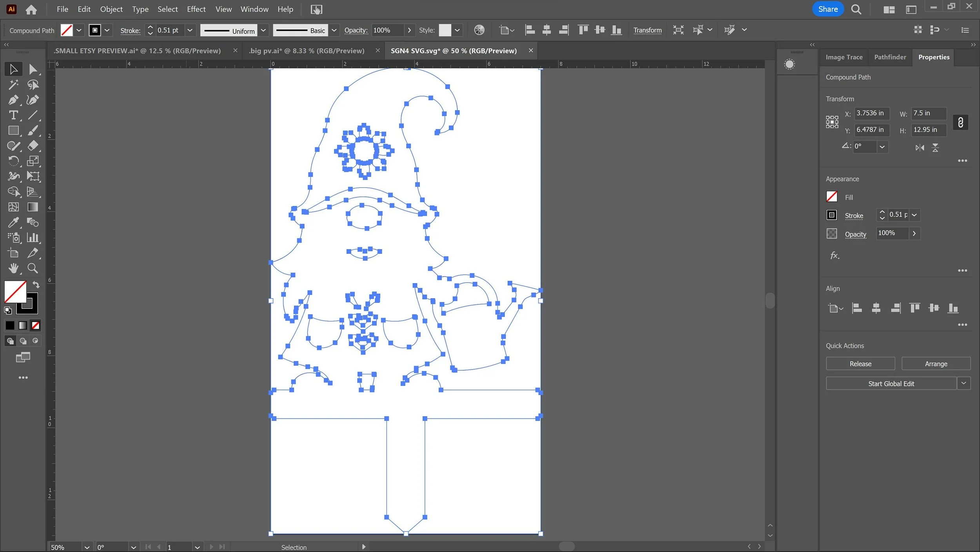980x552 pixels.
Task: Click the Share button
Action: (x=828, y=9)
